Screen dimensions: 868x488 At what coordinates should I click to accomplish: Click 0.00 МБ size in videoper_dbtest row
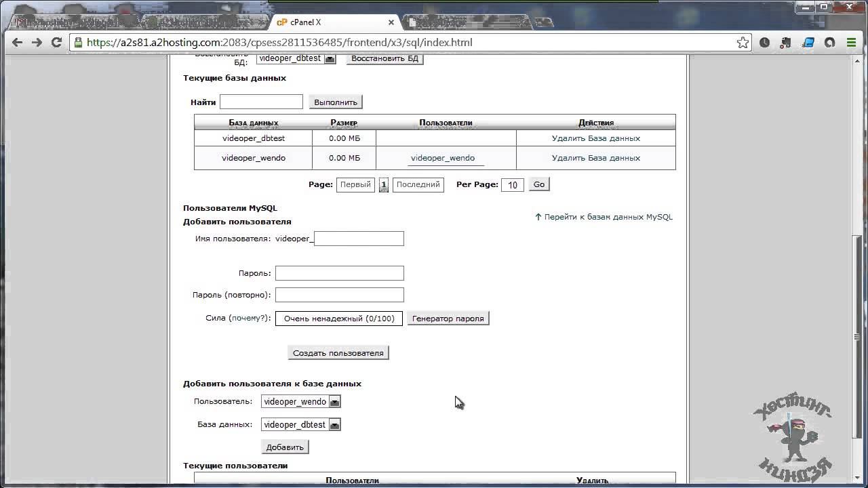pyautogui.click(x=344, y=138)
